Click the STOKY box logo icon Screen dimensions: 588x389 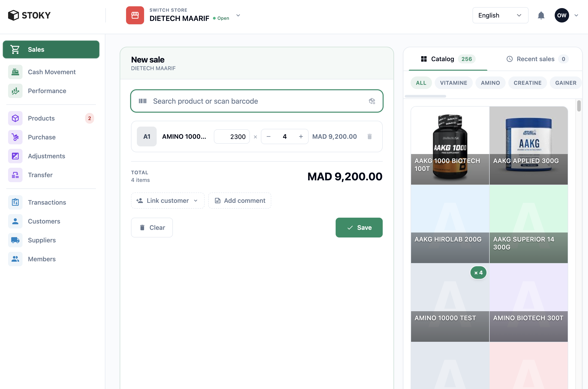click(x=14, y=15)
